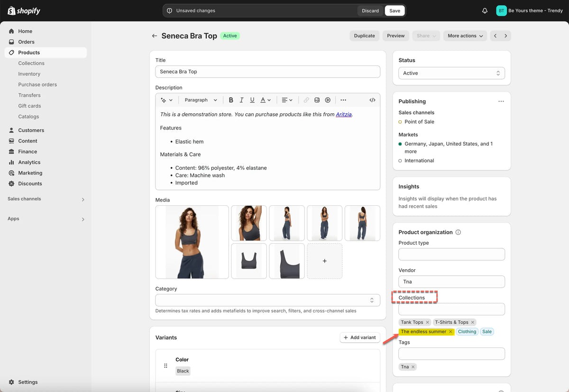Add the suggested Sale collection
Image resolution: width=569 pixels, height=392 pixels.
tap(487, 332)
